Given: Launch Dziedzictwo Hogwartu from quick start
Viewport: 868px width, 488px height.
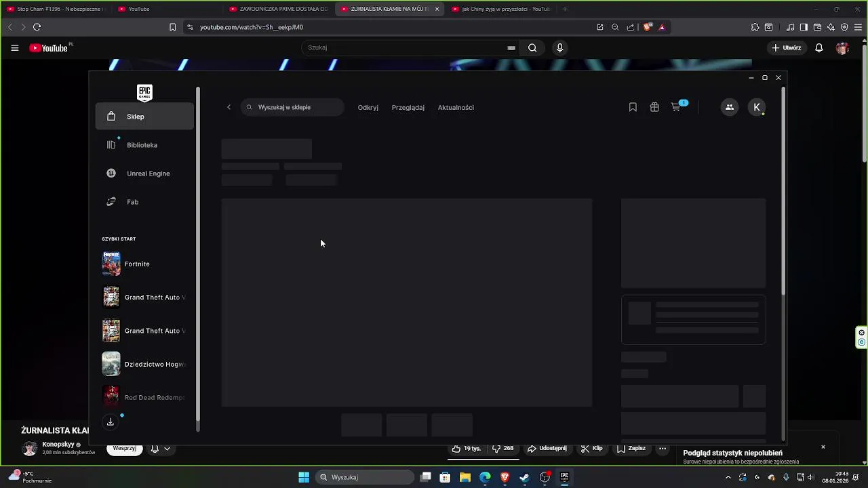Looking at the screenshot, I should 144,364.
